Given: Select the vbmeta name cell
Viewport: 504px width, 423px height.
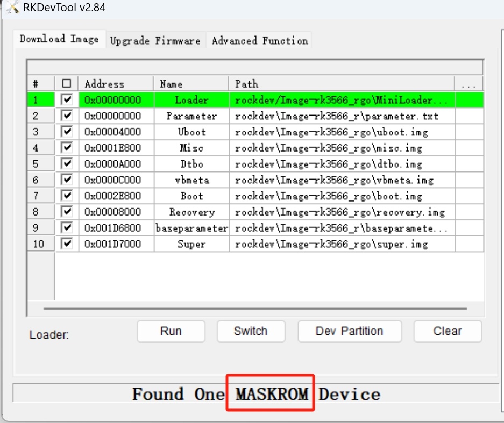Looking at the screenshot, I should 191,180.
